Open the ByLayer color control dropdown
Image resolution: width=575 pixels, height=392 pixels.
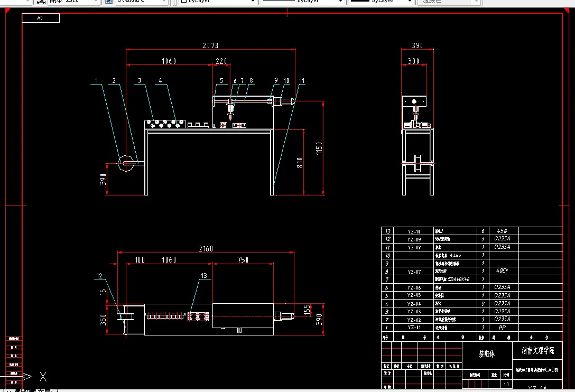tap(217, 2)
